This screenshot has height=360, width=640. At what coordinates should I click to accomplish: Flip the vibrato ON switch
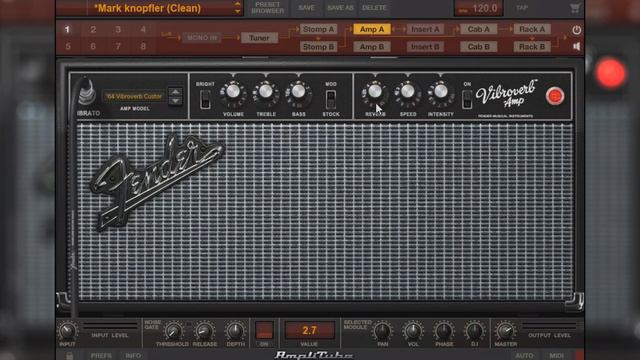point(467,99)
